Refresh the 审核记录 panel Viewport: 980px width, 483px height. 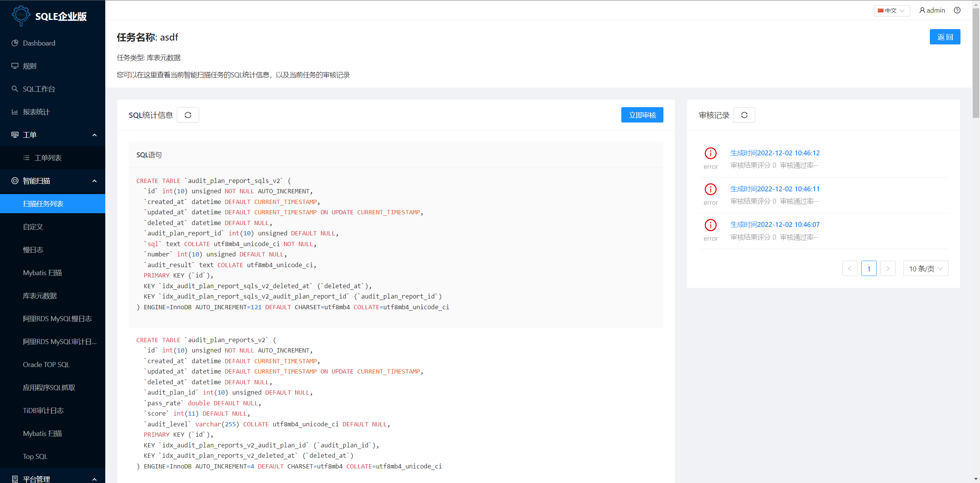click(x=744, y=115)
